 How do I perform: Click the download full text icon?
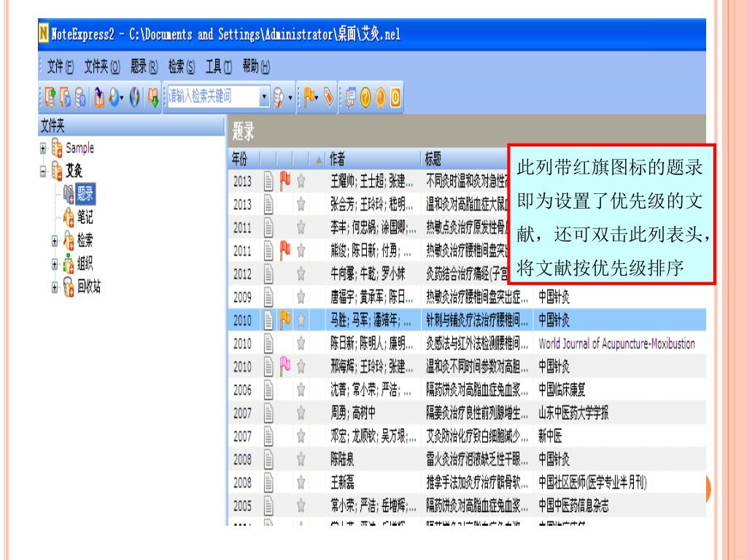(x=152, y=97)
